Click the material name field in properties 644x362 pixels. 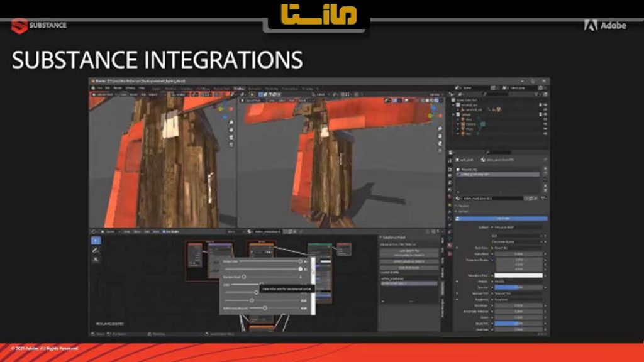point(493,198)
